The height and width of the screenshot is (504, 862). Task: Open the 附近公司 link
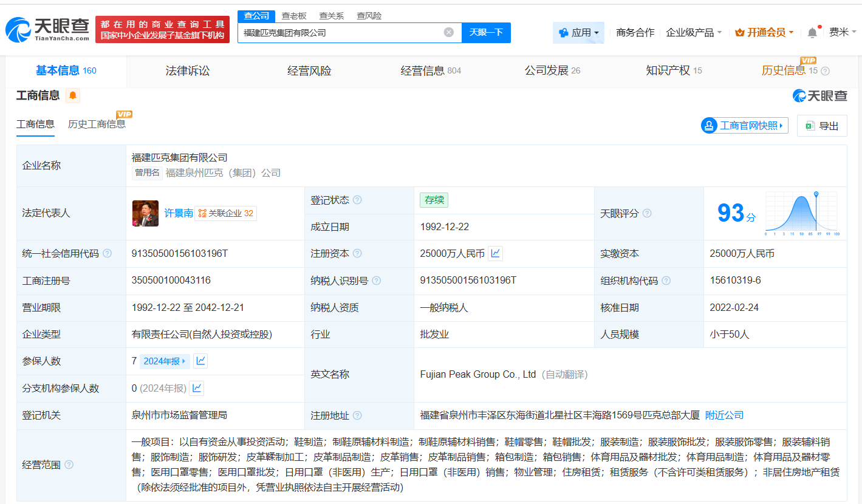[x=723, y=415]
